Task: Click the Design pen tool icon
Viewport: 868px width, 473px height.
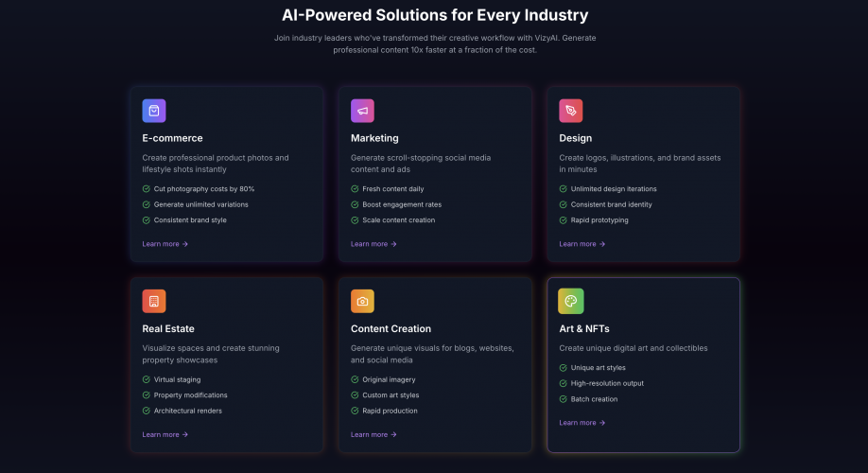Action: point(571,111)
